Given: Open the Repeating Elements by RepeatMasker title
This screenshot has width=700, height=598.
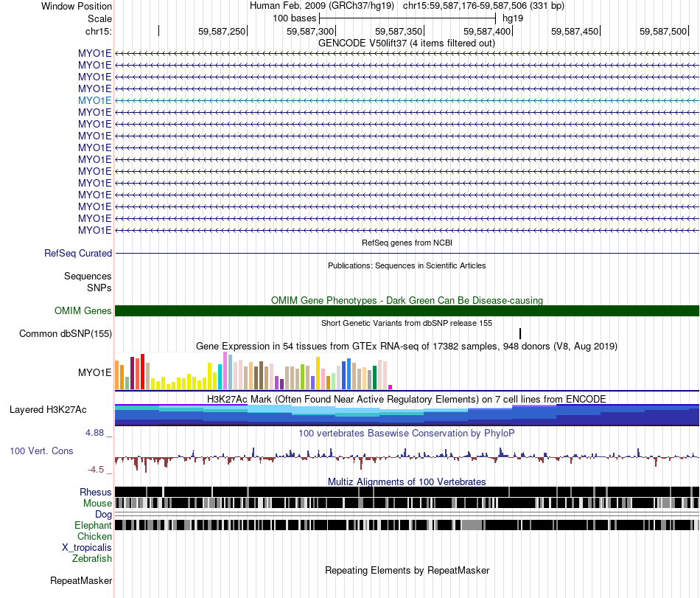Looking at the screenshot, I should pos(407,570).
